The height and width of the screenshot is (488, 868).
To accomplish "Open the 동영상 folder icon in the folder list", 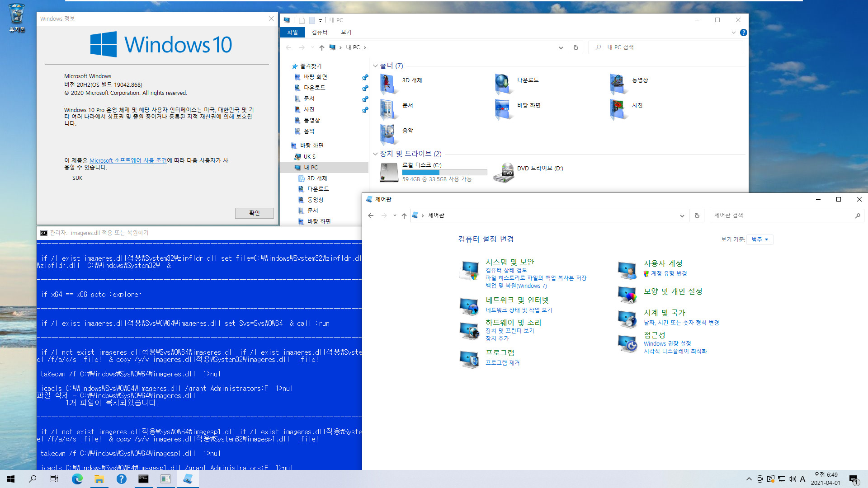I will coord(618,84).
